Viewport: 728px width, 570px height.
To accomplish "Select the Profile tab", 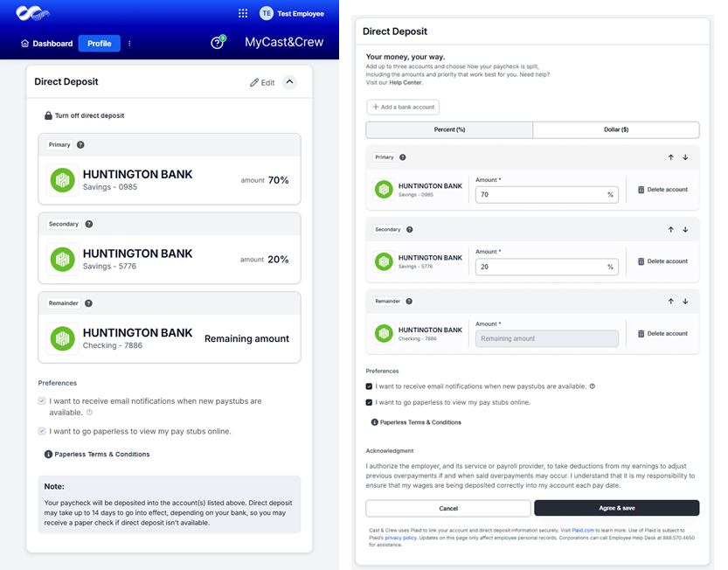I will tap(100, 43).
